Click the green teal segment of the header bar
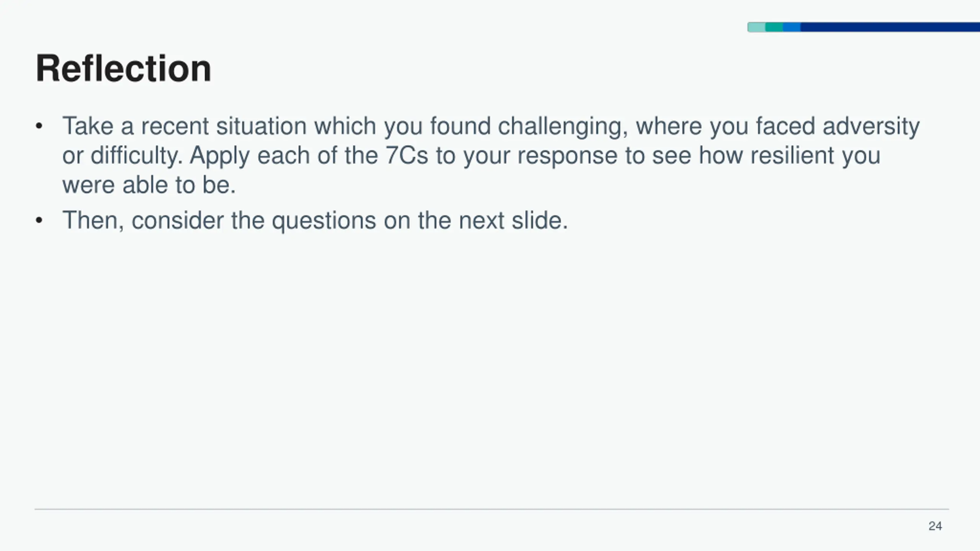Image resolution: width=980 pixels, height=551 pixels. [x=774, y=27]
